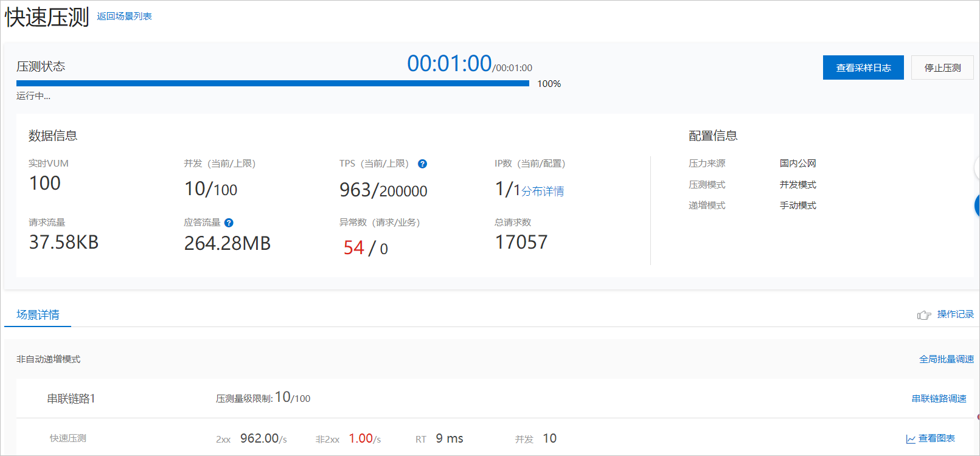Click the hand-pointer icon beside 操作记录
The height and width of the screenshot is (456, 980).
[924, 314]
